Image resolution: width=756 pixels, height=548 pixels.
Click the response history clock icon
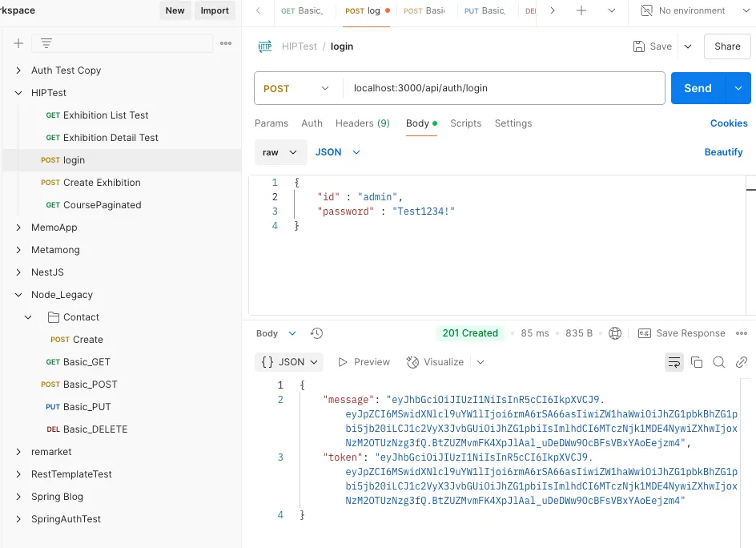pos(316,333)
